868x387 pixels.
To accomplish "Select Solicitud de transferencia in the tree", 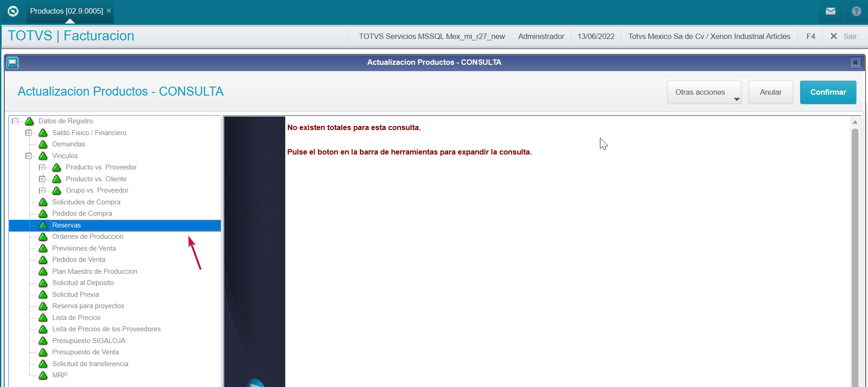I will point(90,364).
